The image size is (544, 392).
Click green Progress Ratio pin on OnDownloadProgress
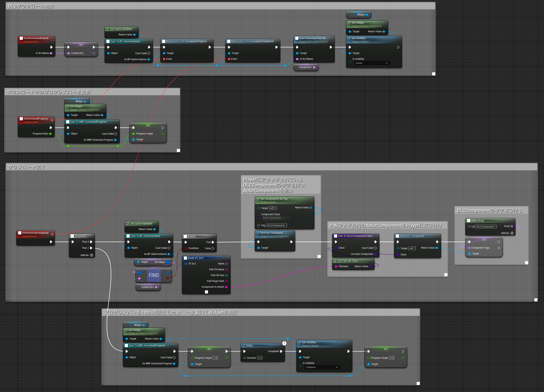click(x=50, y=134)
